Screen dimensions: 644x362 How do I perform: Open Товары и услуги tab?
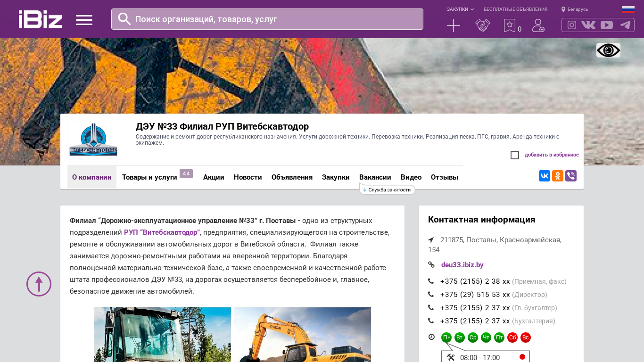149,177
